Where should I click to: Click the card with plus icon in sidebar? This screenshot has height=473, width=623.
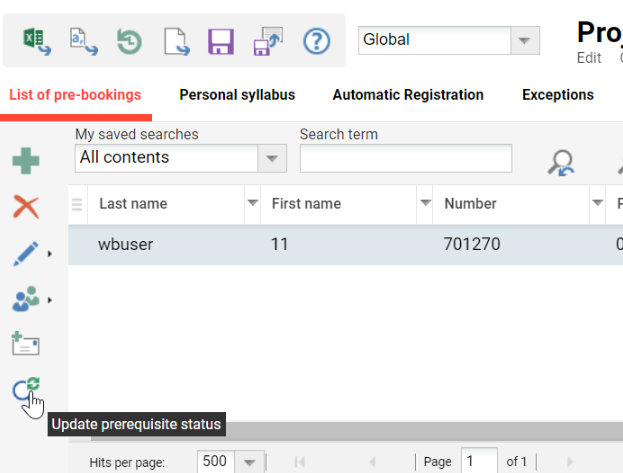[x=26, y=344]
